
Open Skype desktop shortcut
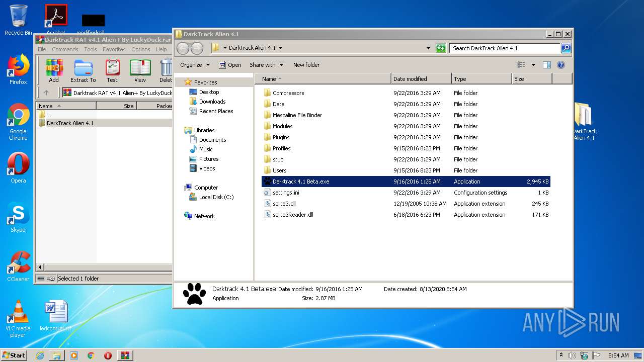18,217
